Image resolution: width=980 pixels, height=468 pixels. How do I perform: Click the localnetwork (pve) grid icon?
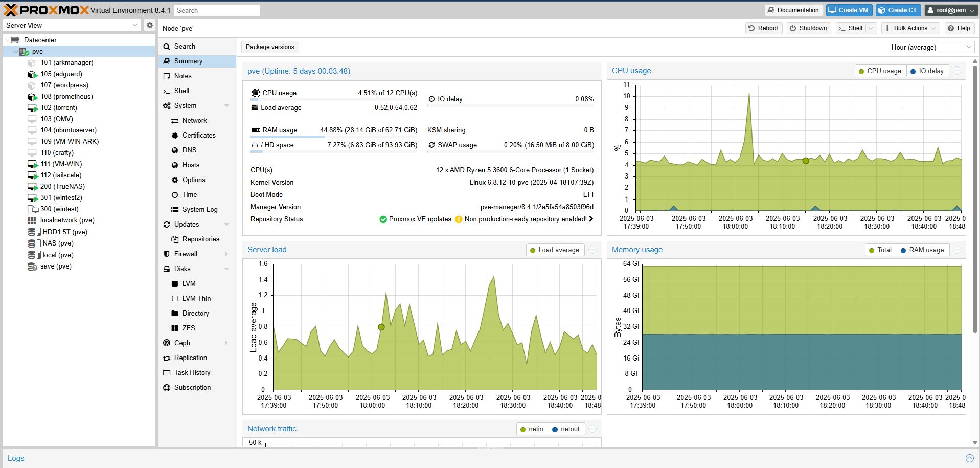click(x=32, y=220)
